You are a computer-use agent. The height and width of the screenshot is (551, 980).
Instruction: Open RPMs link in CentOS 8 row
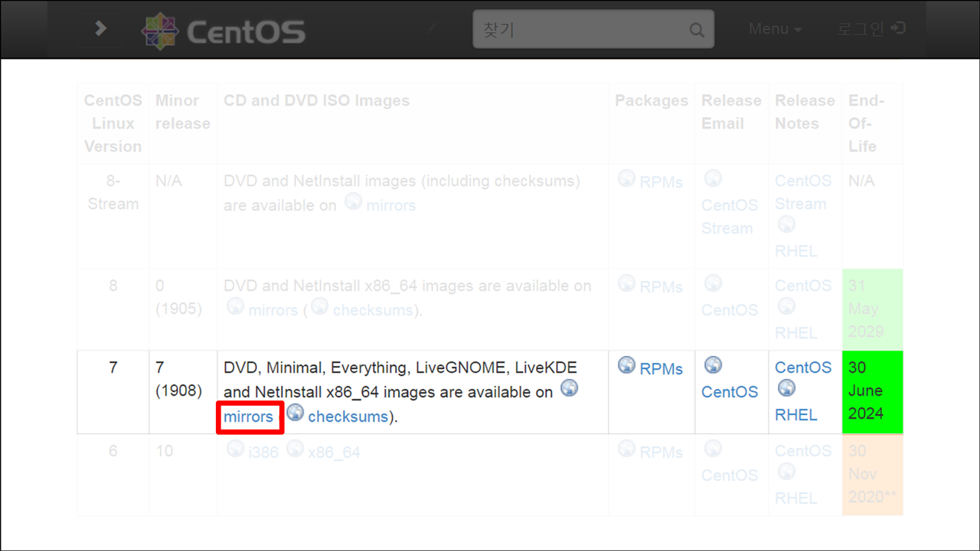coord(661,287)
